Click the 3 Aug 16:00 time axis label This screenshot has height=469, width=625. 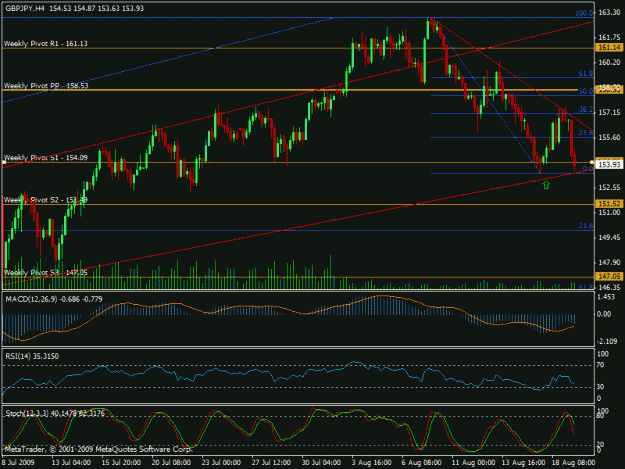coord(371,463)
